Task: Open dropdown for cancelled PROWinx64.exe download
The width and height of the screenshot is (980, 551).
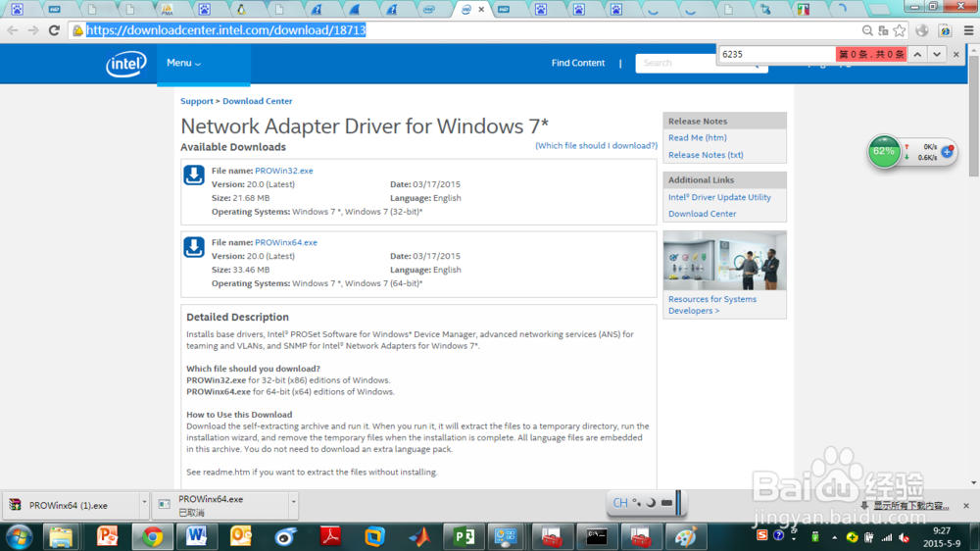Action: (x=293, y=502)
